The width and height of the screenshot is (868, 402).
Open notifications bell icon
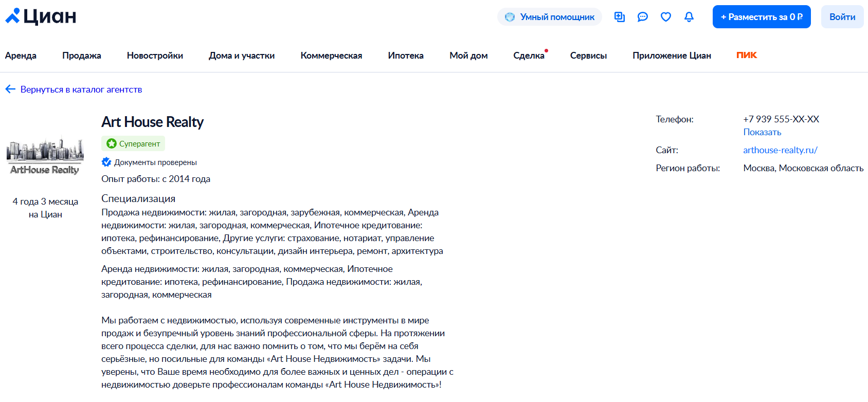coord(689,17)
